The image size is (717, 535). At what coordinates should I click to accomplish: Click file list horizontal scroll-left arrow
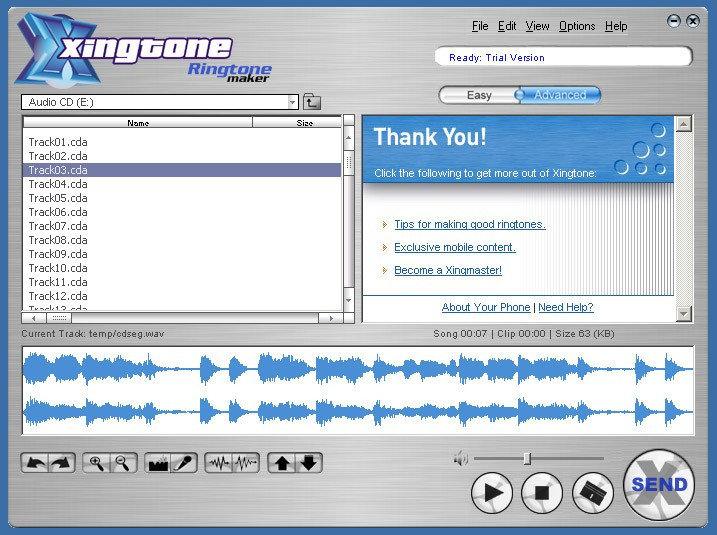[33, 318]
